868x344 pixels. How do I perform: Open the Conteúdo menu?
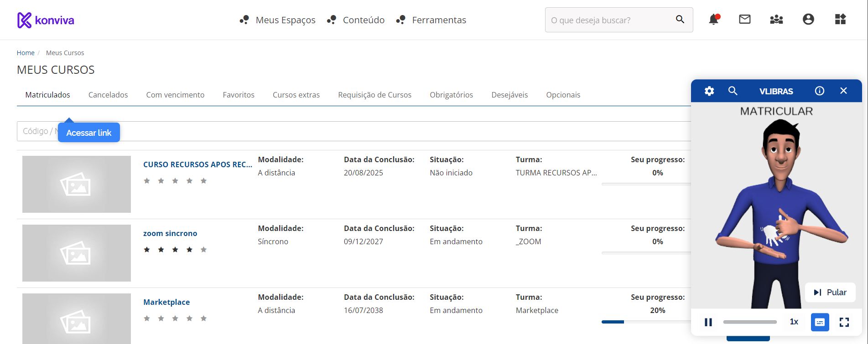click(x=356, y=20)
